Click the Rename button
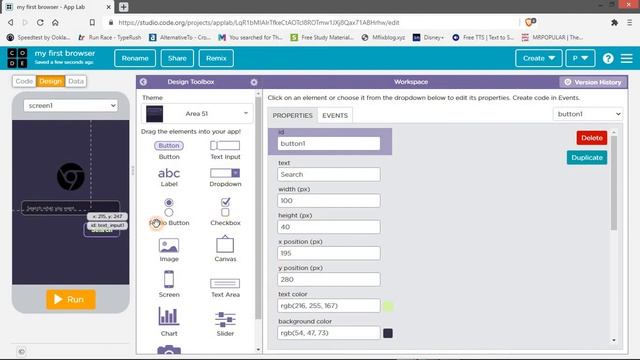 click(x=135, y=58)
